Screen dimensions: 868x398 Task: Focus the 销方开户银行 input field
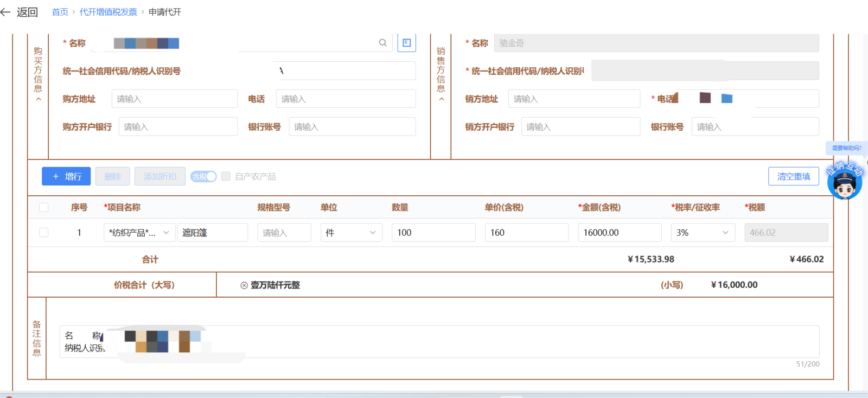[581, 126]
